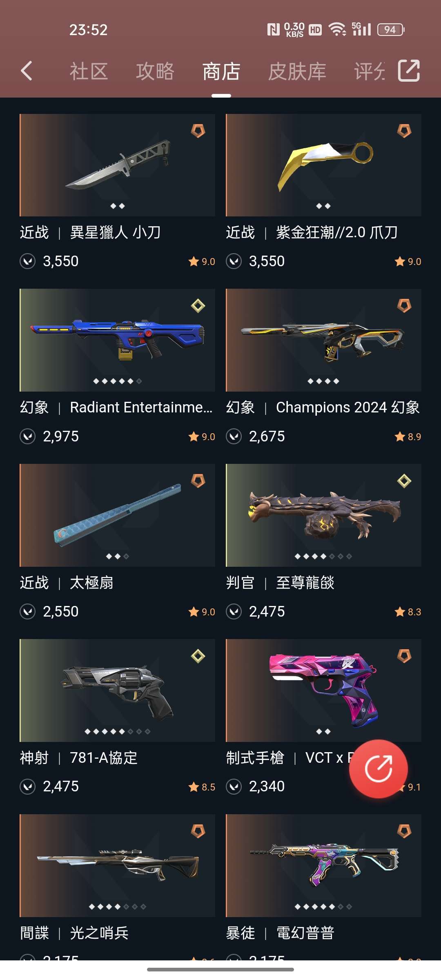Viewport: 441px width, 980px height.
Task: Select the 商店 tab
Action: [x=221, y=71]
